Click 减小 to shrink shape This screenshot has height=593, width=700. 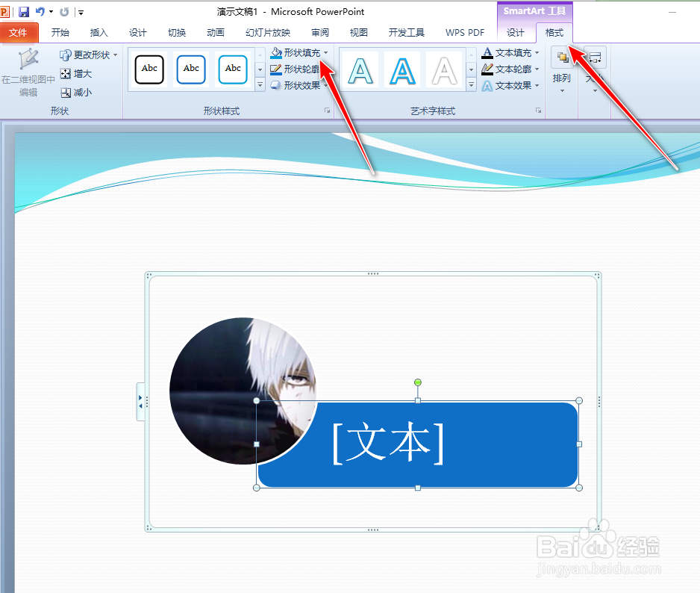pos(76,93)
